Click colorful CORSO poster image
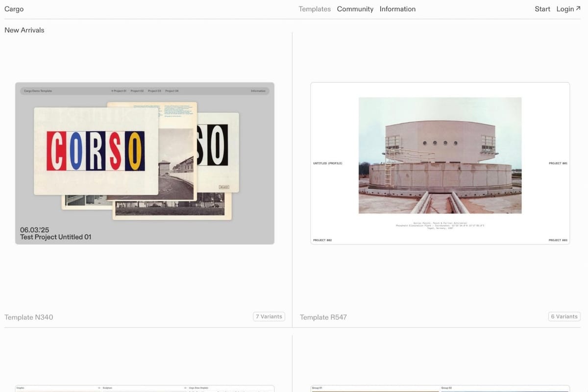This screenshot has width=588, height=392. click(96, 150)
